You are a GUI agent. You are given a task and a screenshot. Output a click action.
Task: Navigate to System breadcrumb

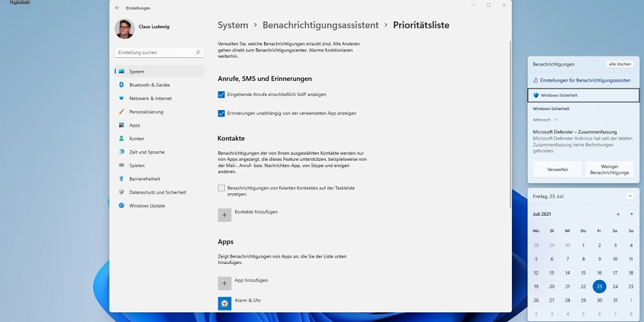click(x=233, y=25)
